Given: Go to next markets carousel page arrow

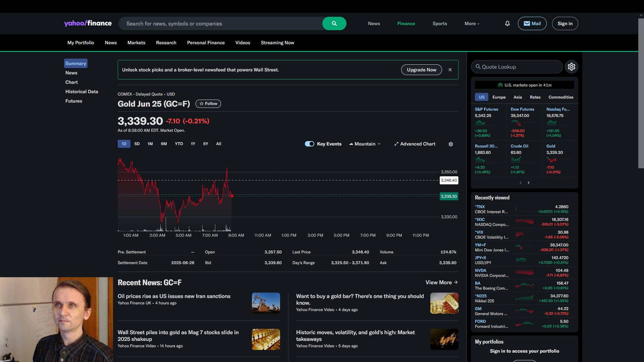Looking at the screenshot, I should (x=529, y=183).
